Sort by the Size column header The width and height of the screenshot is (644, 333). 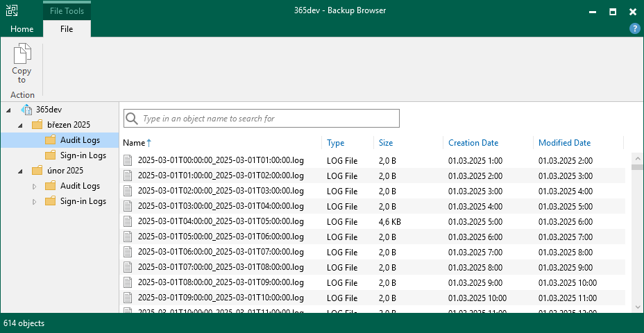click(x=386, y=143)
